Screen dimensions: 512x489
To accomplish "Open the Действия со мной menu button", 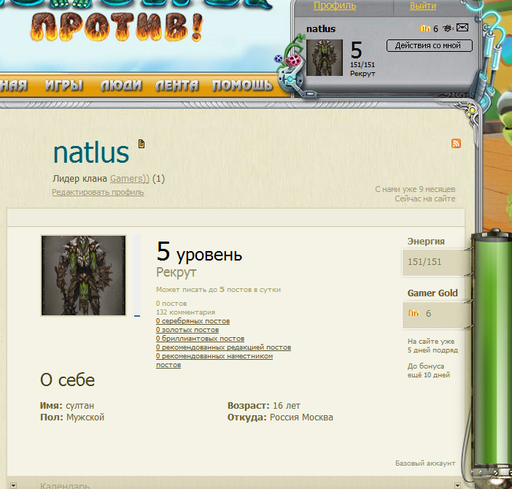I will [x=429, y=46].
